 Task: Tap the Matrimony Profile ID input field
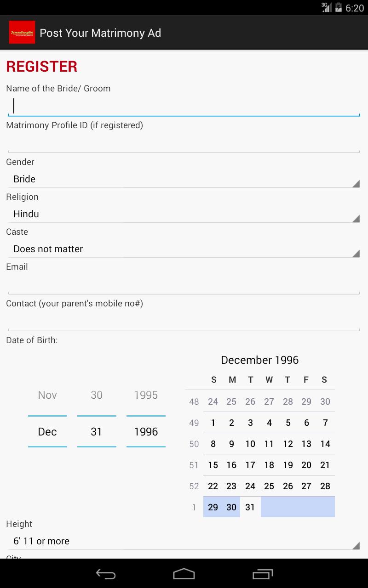point(184,143)
